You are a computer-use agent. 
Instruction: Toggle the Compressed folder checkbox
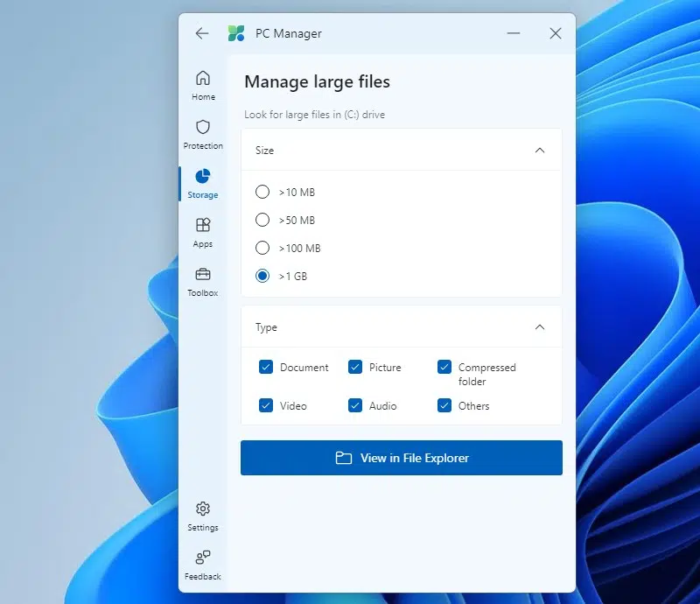(x=444, y=367)
